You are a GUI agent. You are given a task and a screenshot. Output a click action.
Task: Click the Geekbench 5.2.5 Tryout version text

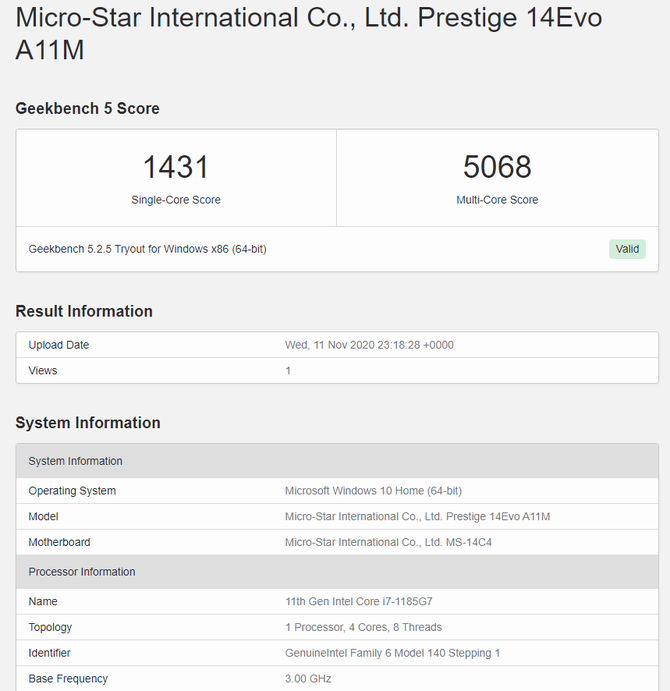(147, 249)
